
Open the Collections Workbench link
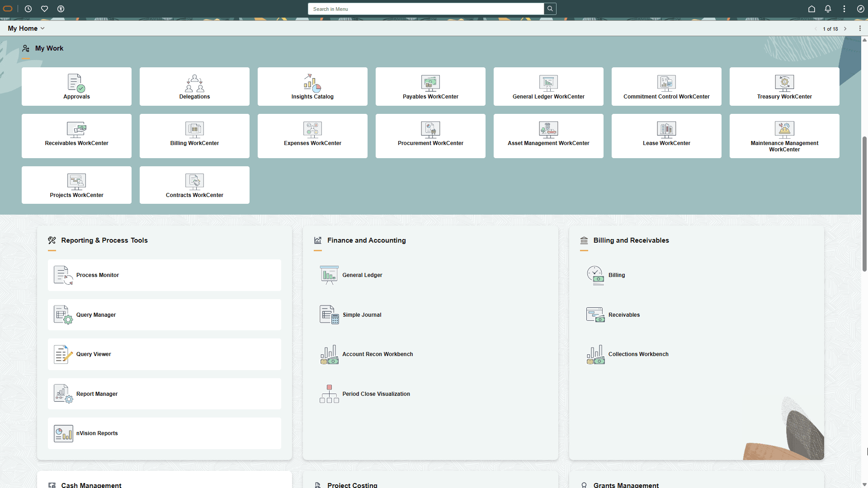pyautogui.click(x=638, y=354)
